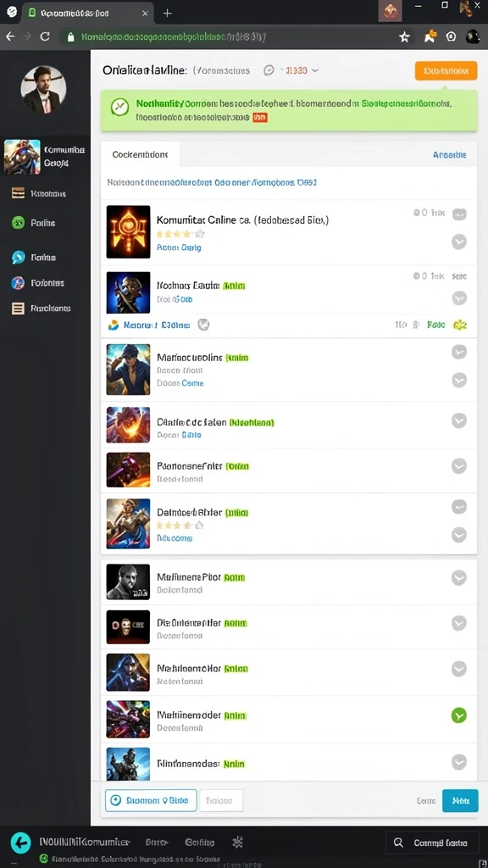Click the snowflake-shaped icon in the bottom bar
This screenshot has height=868, width=488.
238,843
